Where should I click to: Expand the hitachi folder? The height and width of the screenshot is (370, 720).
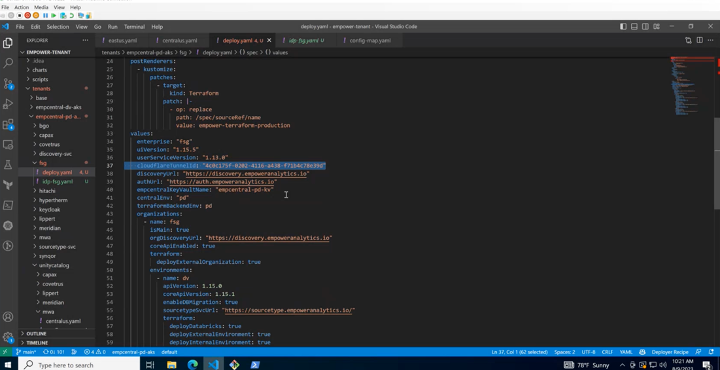47,191
